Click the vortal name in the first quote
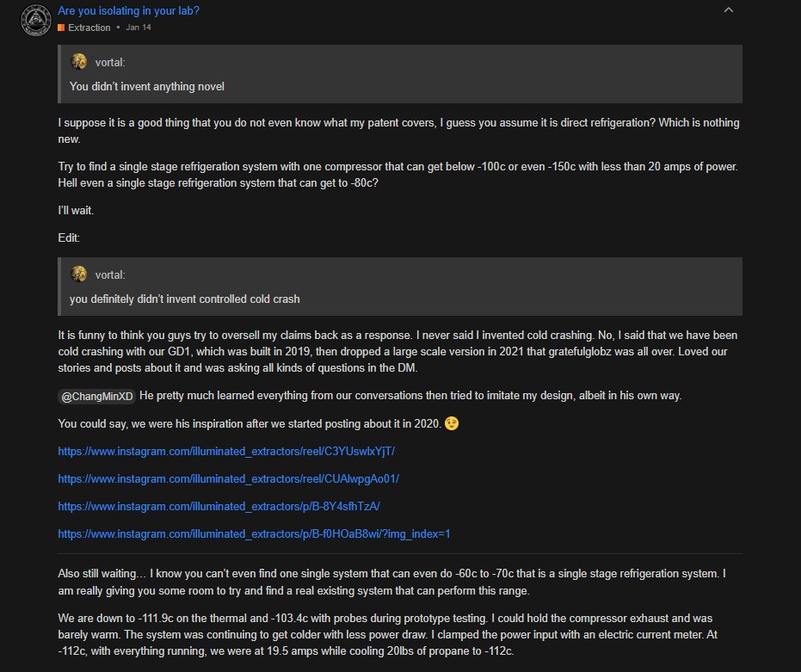 110,62
